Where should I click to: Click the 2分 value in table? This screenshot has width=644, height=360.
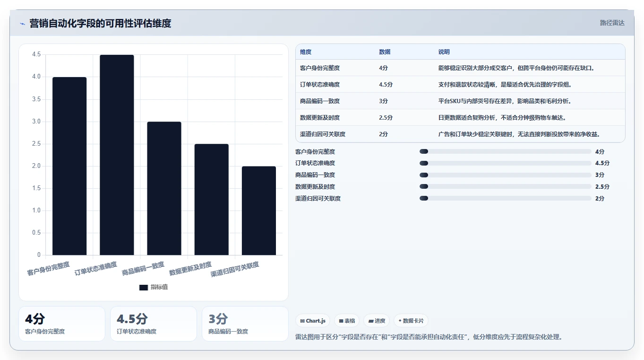point(383,134)
